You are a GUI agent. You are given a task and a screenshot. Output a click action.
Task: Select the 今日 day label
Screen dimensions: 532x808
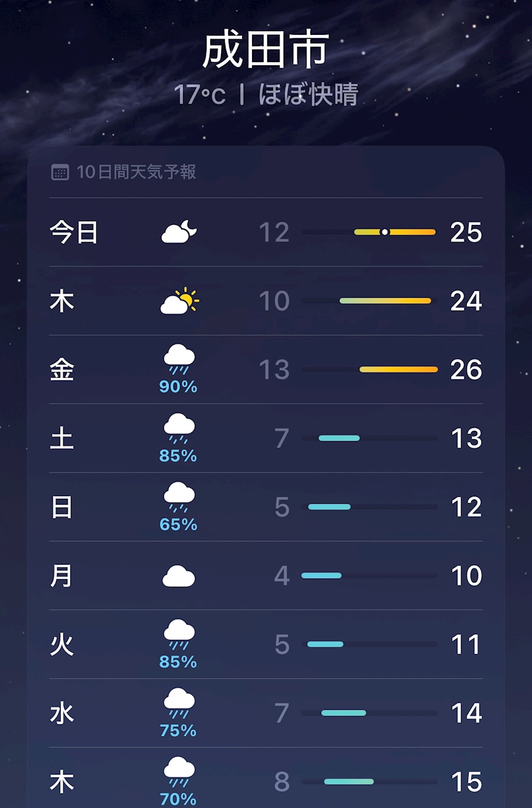tap(73, 233)
